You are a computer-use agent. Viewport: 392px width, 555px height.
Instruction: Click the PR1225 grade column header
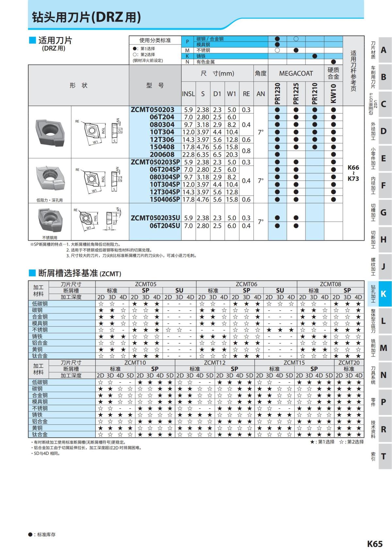[296, 94]
